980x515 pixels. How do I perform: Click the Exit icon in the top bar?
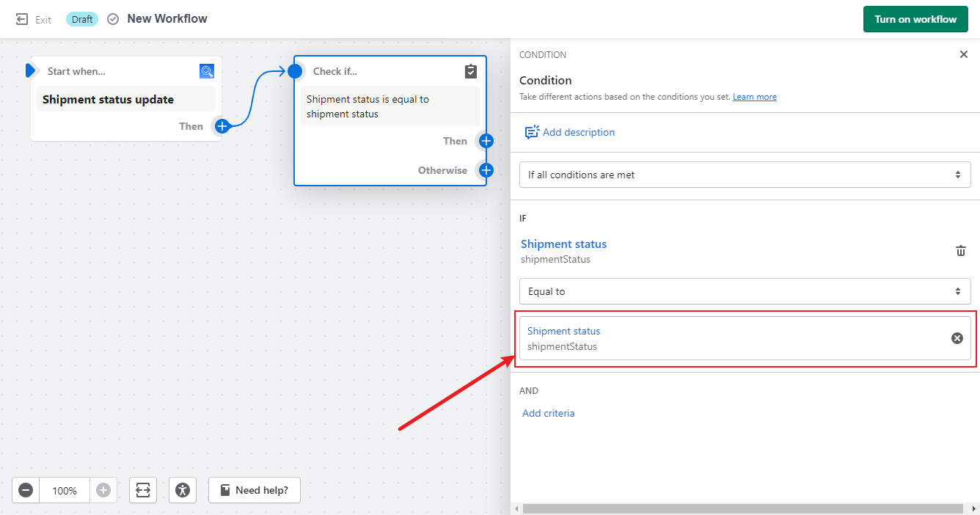23,19
